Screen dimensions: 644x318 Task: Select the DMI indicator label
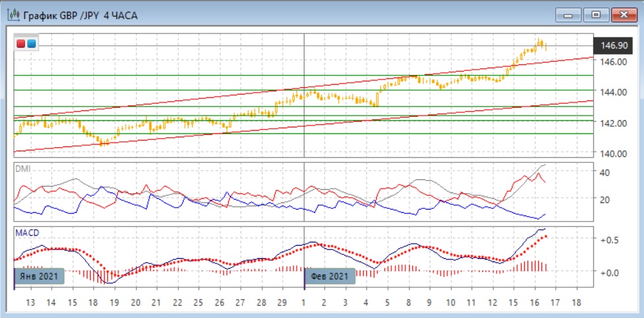click(x=23, y=170)
